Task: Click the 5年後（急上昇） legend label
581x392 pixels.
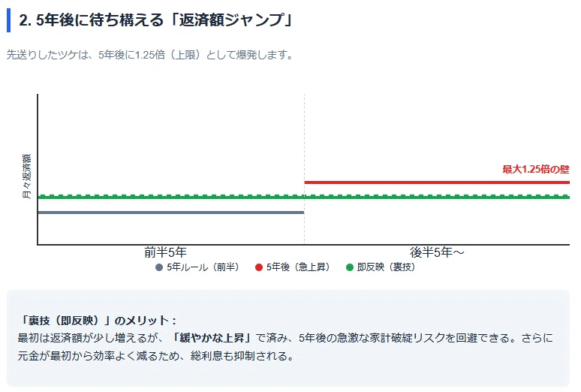Action: pos(299,267)
